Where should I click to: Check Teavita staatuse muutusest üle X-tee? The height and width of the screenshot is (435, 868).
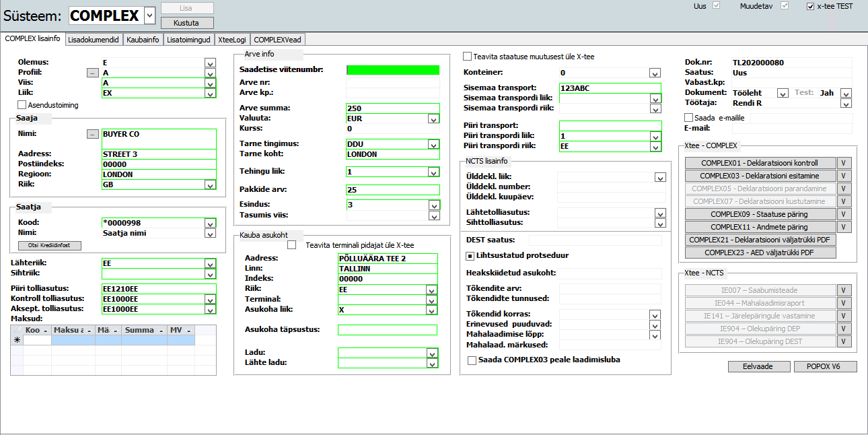468,57
